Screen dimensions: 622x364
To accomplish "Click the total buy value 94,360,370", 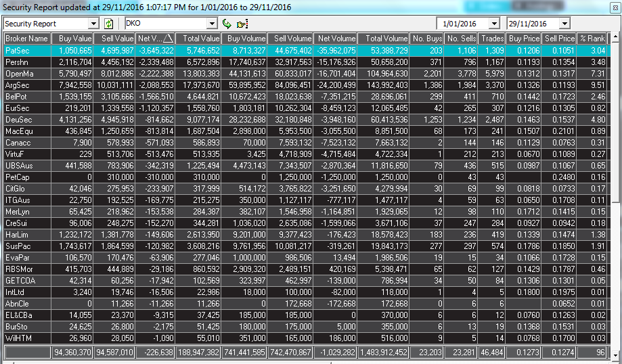I will coord(72,352).
